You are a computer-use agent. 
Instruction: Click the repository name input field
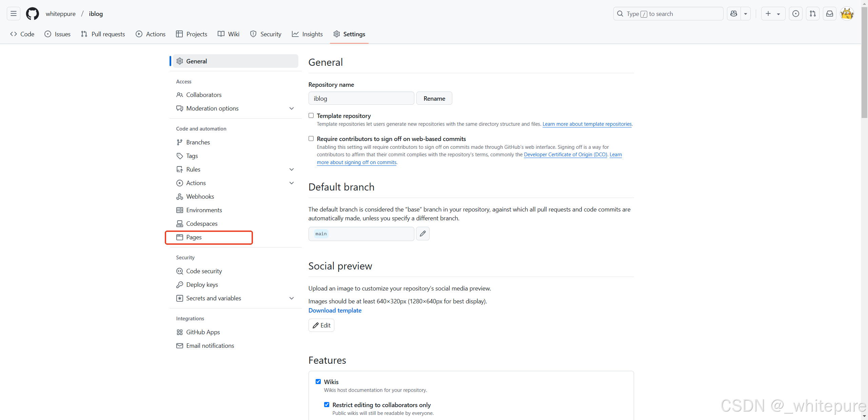point(361,98)
